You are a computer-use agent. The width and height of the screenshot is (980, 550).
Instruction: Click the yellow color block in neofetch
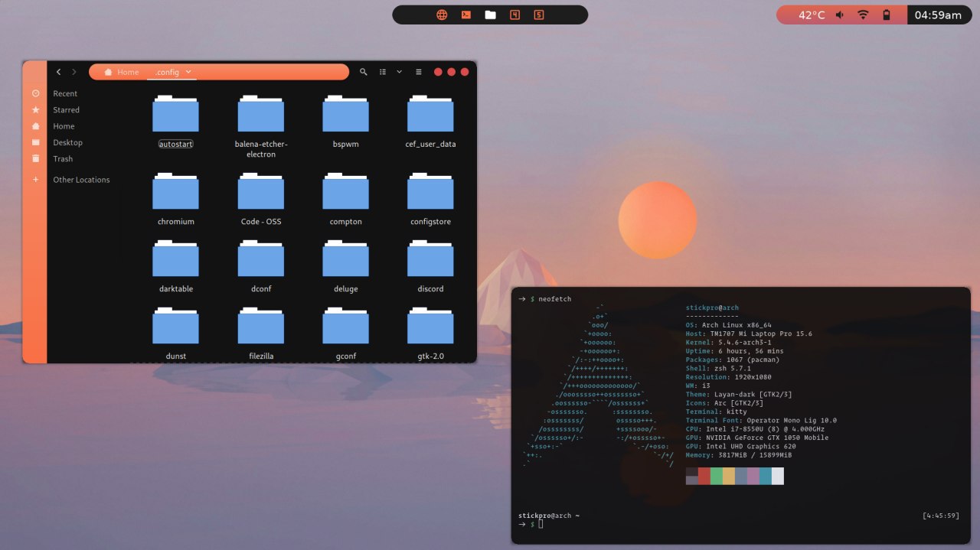(x=729, y=476)
